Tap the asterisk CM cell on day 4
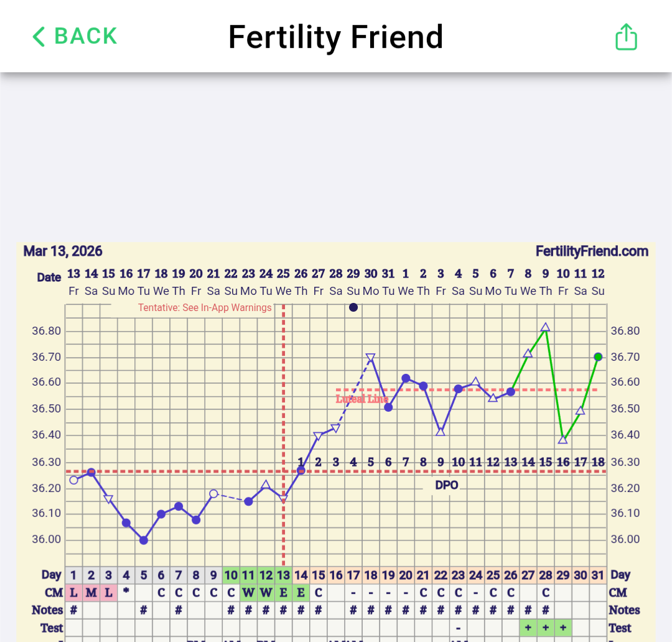Image resolution: width=672 pixels, height=642 pixels. 126,591
